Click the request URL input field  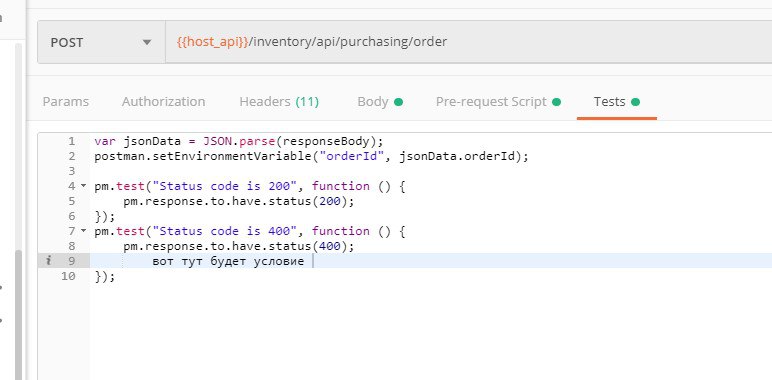click(469, 42)
